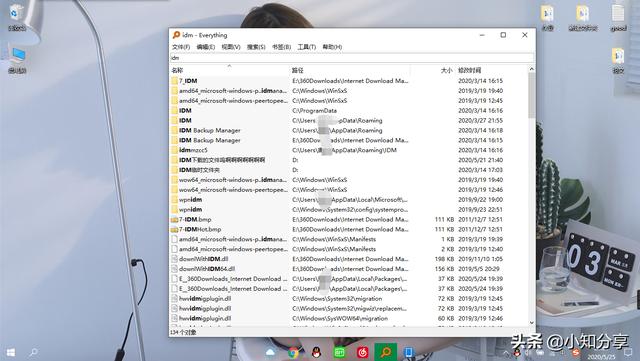Select the file icon of downlWithIDM64.dll
The width and height of the screenshot is (640, 361).
coord(174,269)
